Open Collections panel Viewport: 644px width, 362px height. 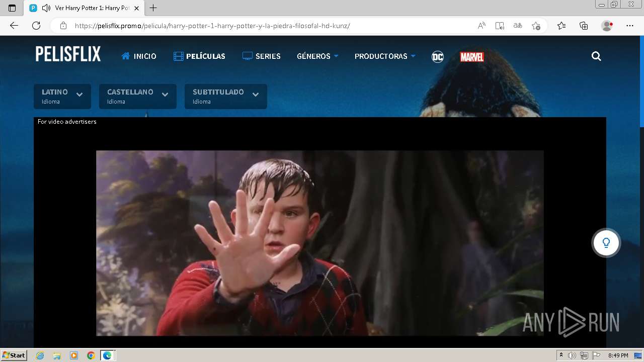(584, 26)
